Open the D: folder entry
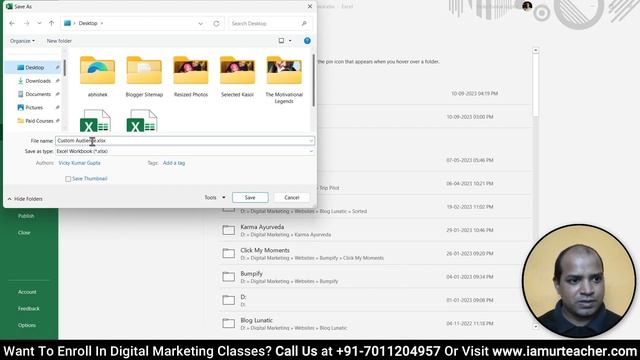This screenshot has width=640, height=360. [375, 300]
